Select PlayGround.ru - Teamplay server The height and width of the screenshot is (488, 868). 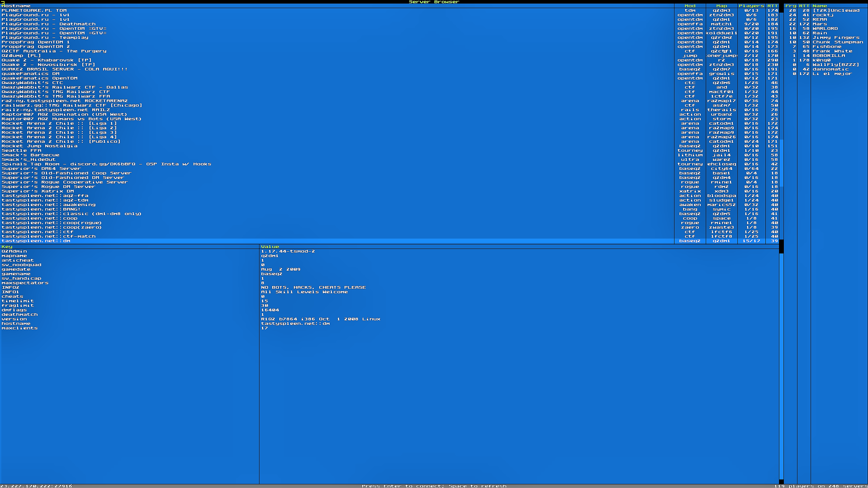pos(389,37)
